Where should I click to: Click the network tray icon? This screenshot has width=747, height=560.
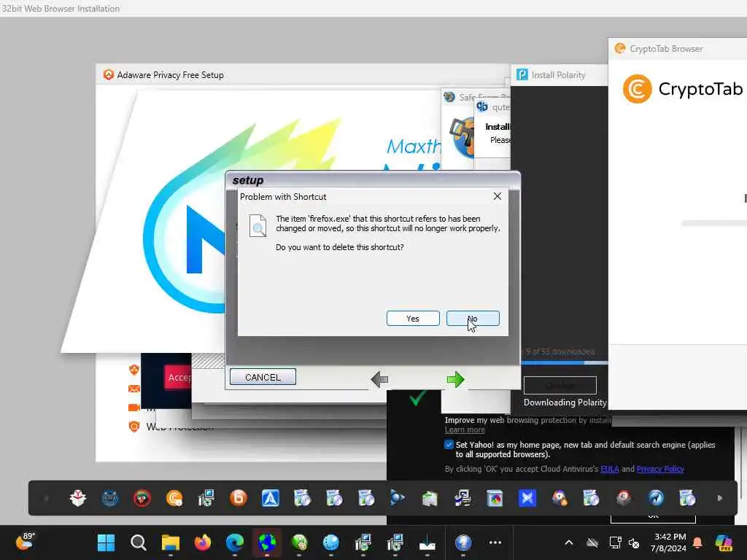(615, 542)
